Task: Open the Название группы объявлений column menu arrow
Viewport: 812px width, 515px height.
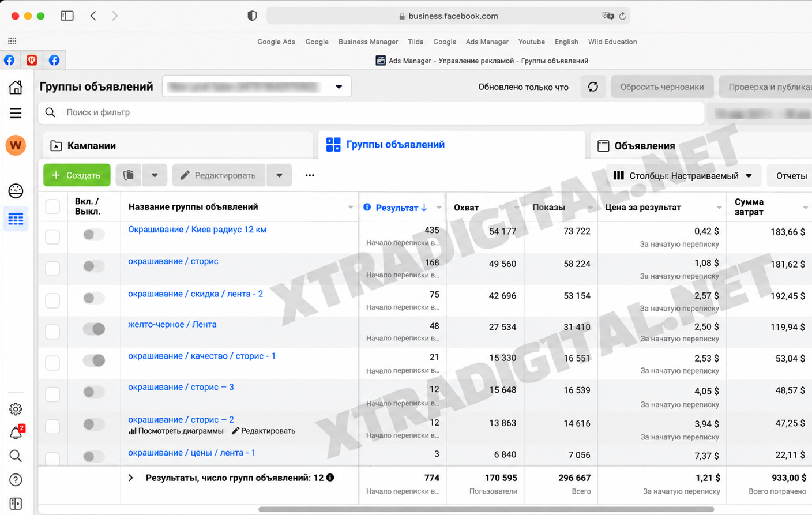Action: coord(350,207)
